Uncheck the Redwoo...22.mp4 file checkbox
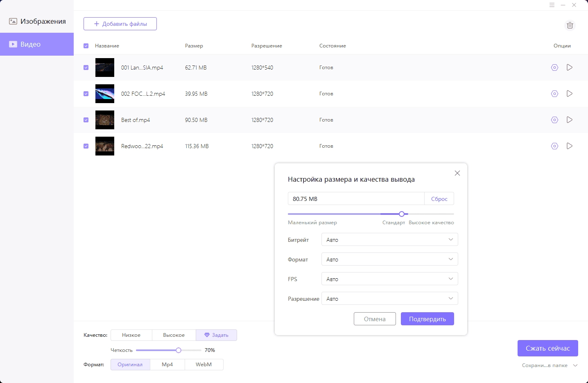The width and height of the screenshot is (588, 383). point(86,146)
